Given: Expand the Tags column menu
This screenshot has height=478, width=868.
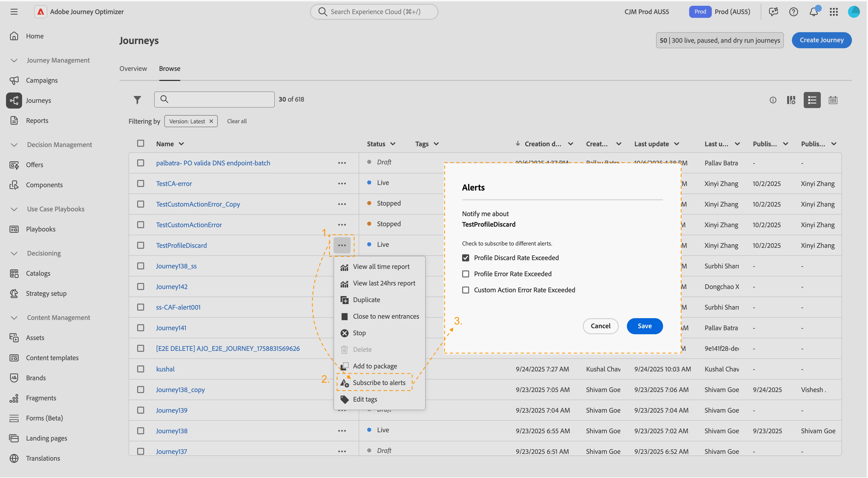Looking at the screenshot, I should click(x=436, y=144).
